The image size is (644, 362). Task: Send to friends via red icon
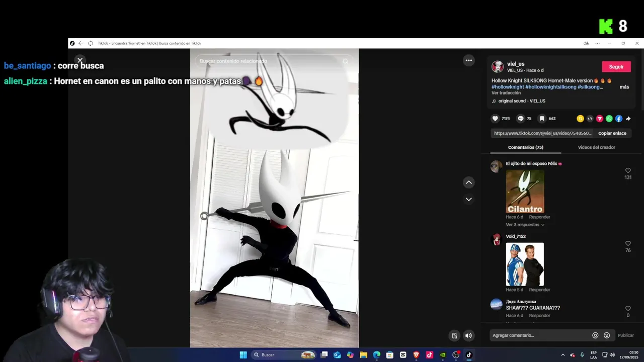click(x=599, y=119)
